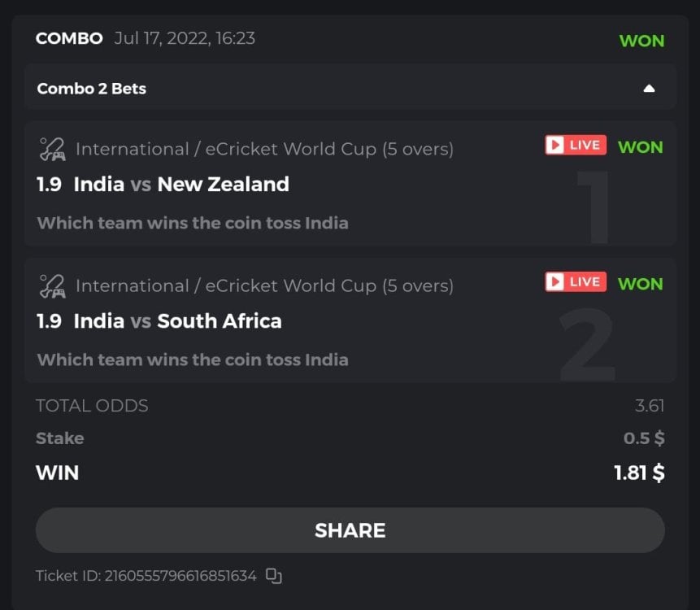This screenshot has width=700, height=610.
Task: Click the top WON status of the combo
Action: pos(641,41)
